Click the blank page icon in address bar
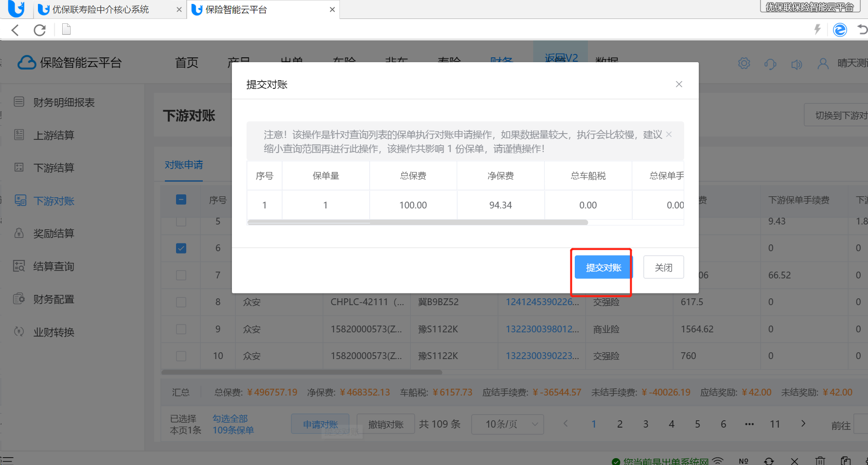Viewport: 868px width, 465px height. tap(67, 30)
